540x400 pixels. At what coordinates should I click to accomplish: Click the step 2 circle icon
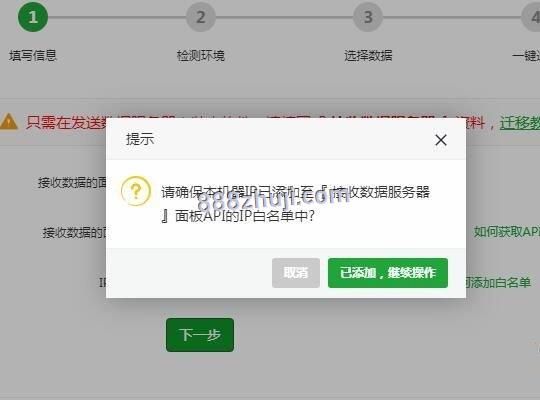[201, 17]
